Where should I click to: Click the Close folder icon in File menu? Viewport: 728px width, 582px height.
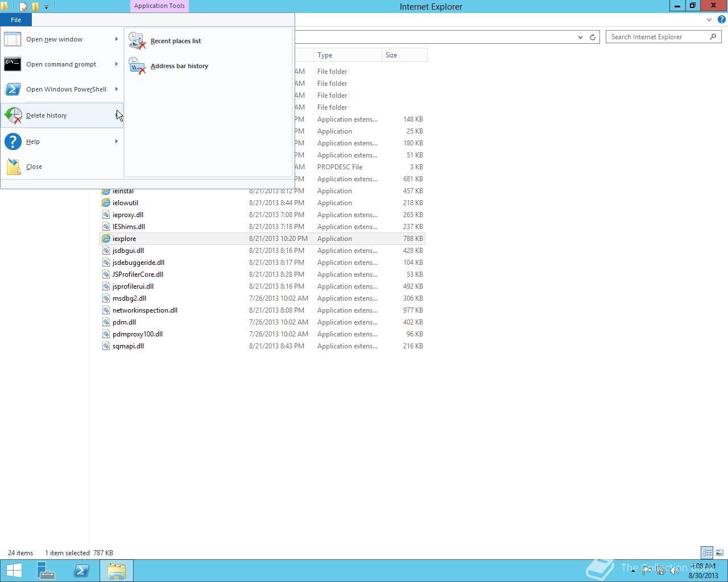coord(13,167)
